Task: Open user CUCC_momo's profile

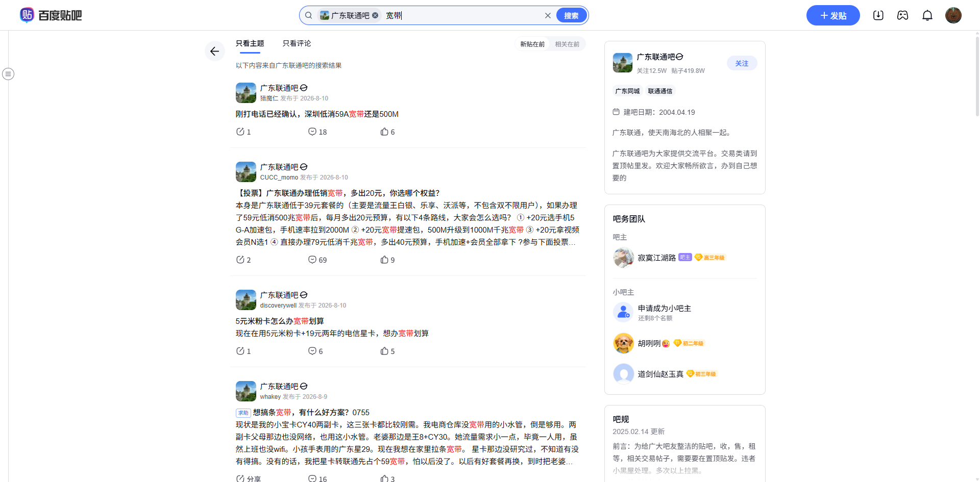Action: tap(279, 177)
